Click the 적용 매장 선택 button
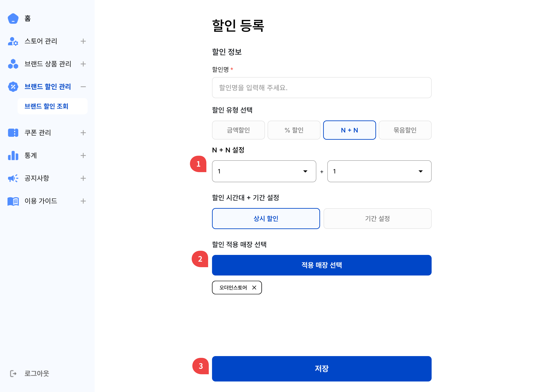The width and height of the screenshot is (549, 392). pyautogui.click(x=322, y=265)
